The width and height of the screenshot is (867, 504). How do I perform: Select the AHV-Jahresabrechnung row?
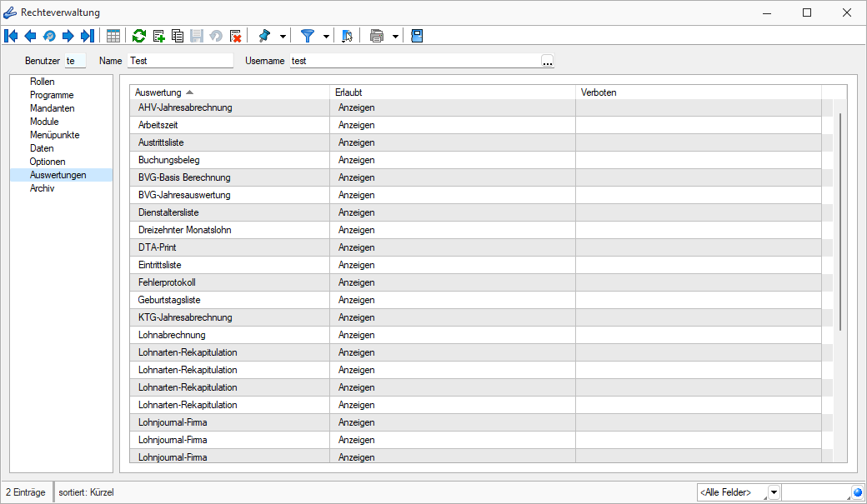pyautogui.click(x=475, y=107)
